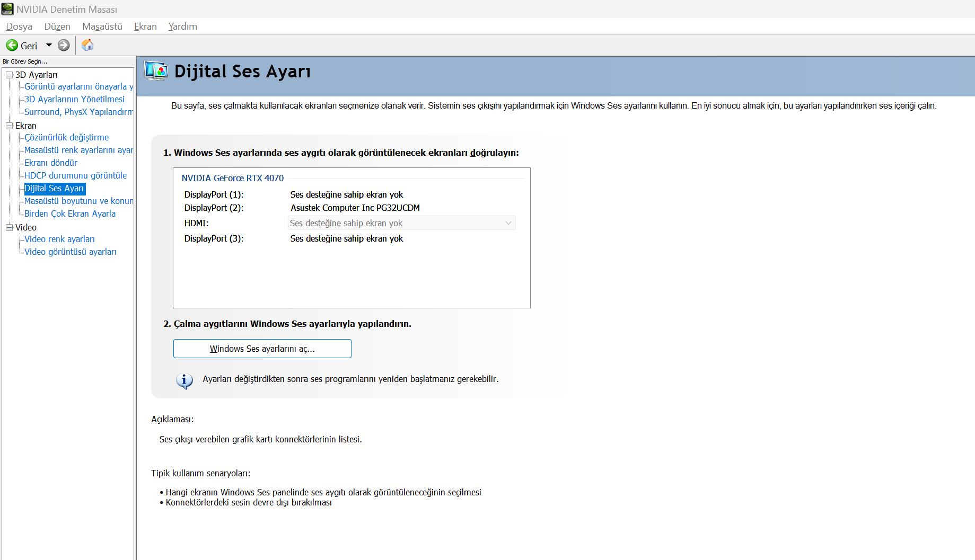Open Surround, PhysX Yapılandırma page
Image resolution: width=975 pixels, height=560 pixels.
point(78,112)
